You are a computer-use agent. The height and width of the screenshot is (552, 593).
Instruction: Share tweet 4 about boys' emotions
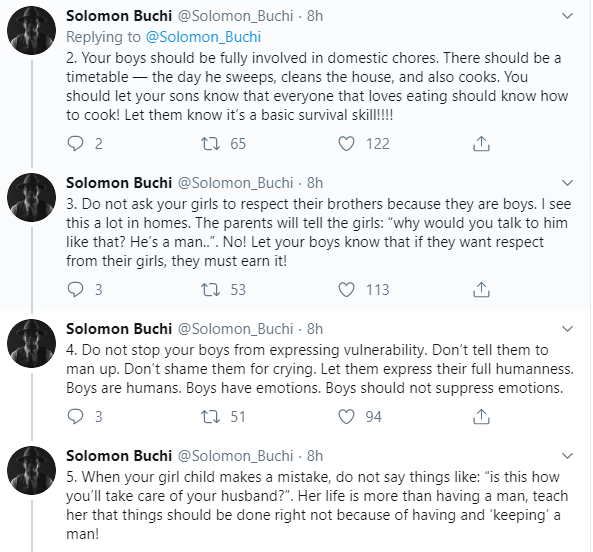[481, 417]
